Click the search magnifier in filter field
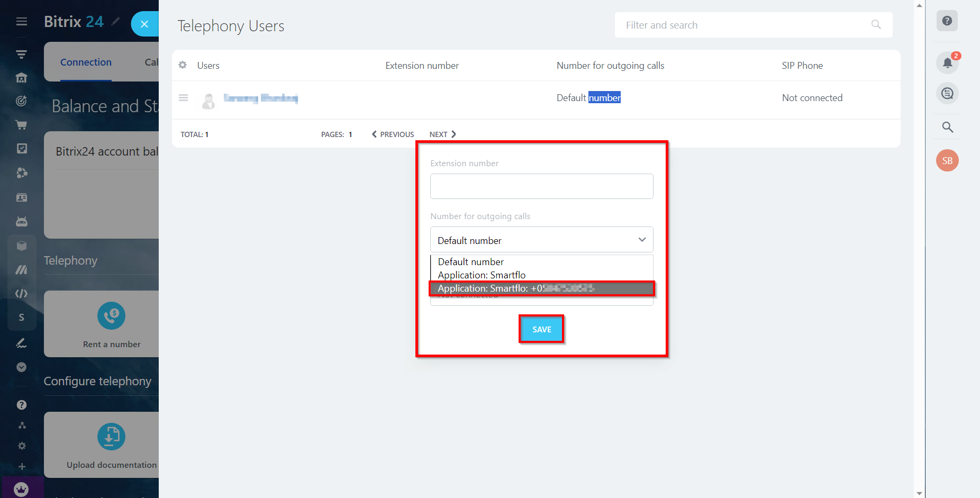 pyautogui.click(x=876, y=25)
